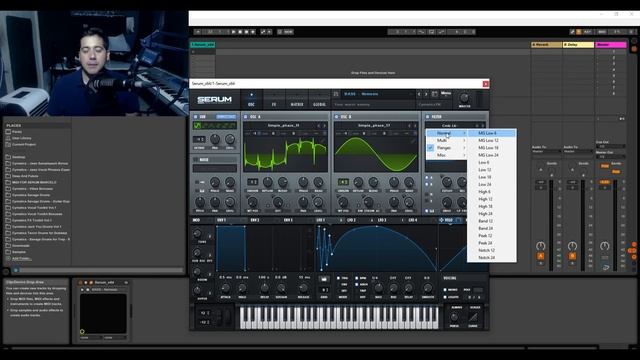640x360 pixels.
Task: Select MG Low 12 filter type
Action: tap(491, 140)
